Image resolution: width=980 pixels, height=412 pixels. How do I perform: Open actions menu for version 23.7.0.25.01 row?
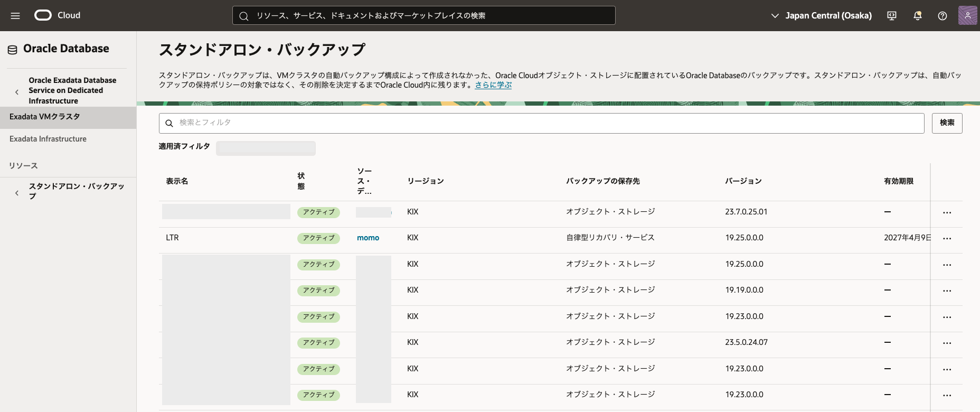tap(947, 213)
